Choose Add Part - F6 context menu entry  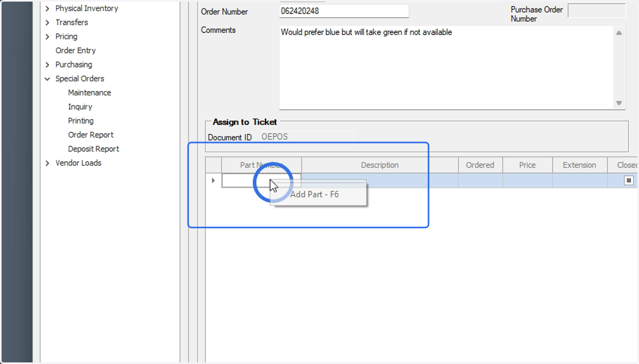pyautogui.click(x=318, y=194)
